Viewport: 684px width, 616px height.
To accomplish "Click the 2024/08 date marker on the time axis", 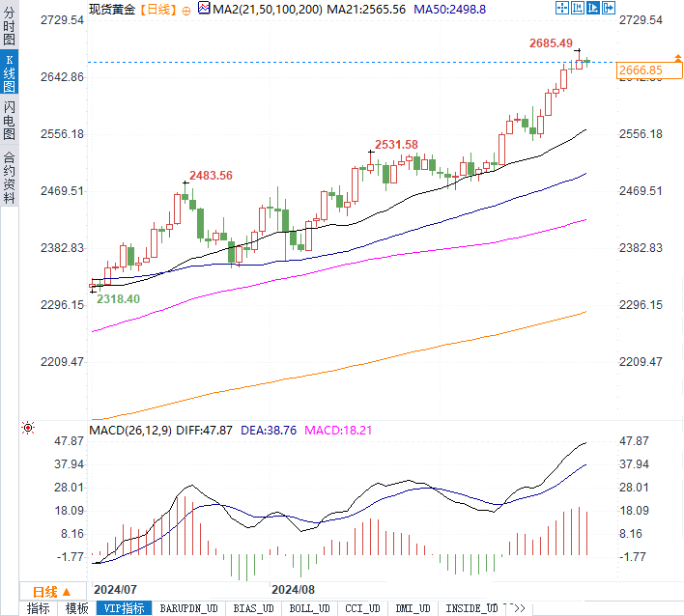I will pos(294,588).
